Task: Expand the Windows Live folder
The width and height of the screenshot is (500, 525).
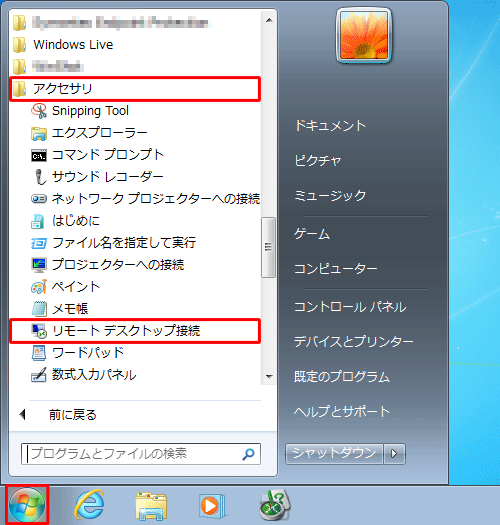Action: (x=135, y=45)
